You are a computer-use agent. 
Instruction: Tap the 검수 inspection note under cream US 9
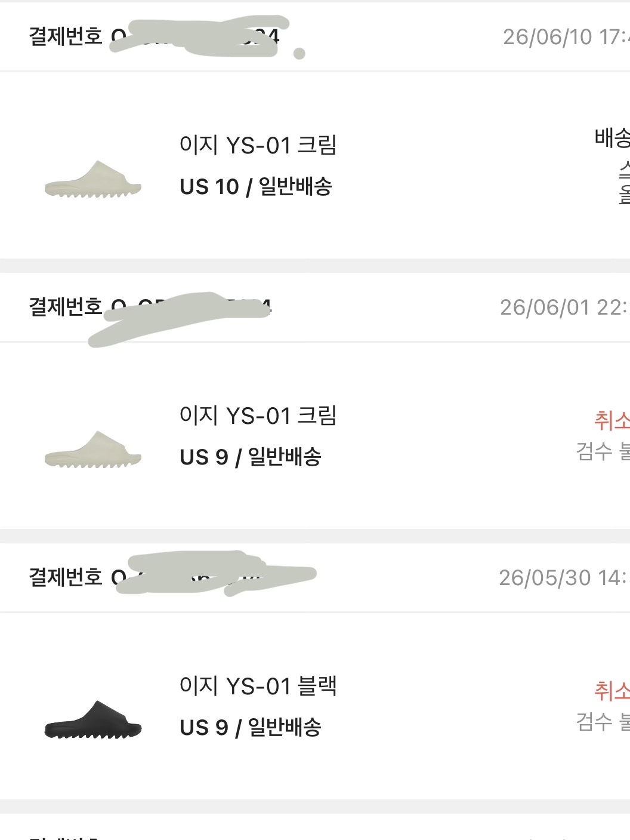(603, 451)
